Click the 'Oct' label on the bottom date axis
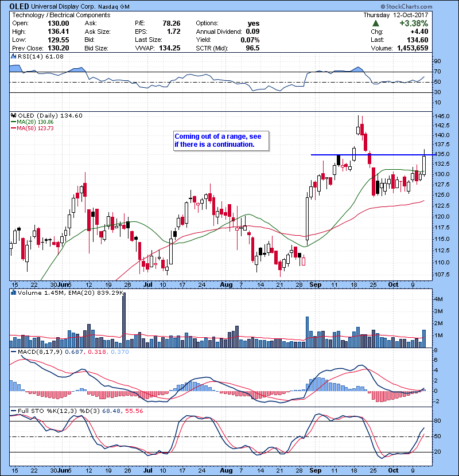 point(394,470)
